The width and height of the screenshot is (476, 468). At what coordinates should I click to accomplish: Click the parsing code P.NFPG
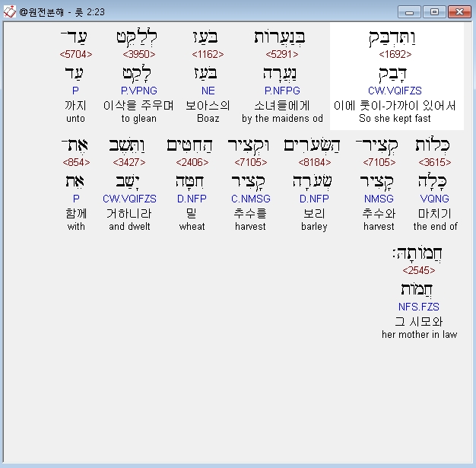point(282,91)
